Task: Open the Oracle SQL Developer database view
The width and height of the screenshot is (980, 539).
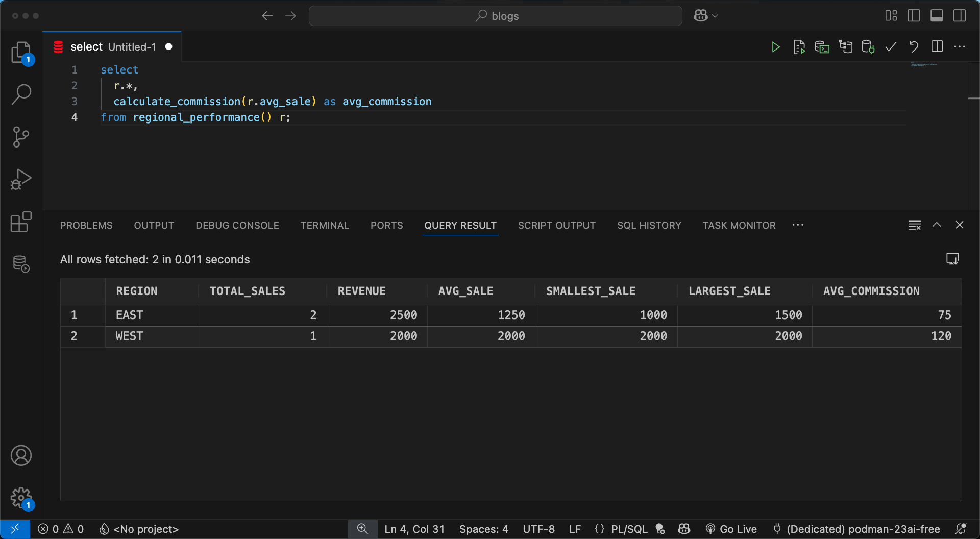Action: (21, 264)
